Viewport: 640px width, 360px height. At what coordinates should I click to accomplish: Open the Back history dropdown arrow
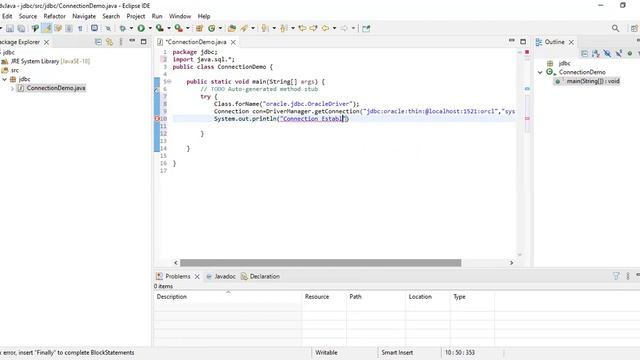point(334,28)
